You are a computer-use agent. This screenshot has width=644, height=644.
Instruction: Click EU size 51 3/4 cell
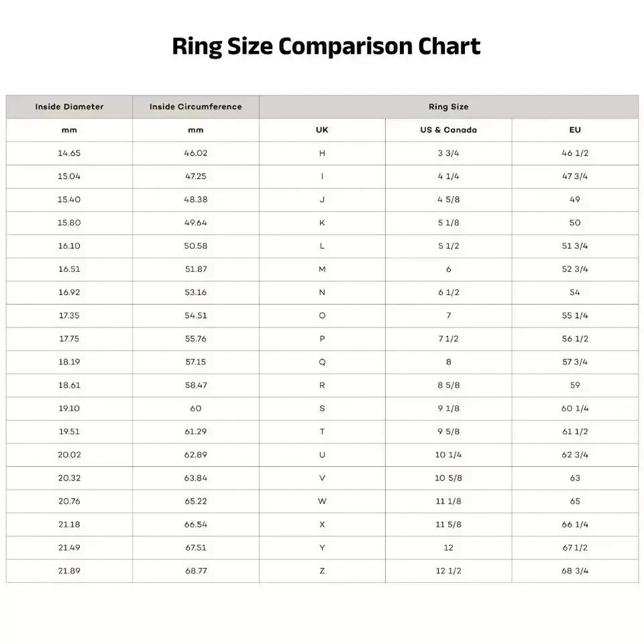(x=575, y=246)
